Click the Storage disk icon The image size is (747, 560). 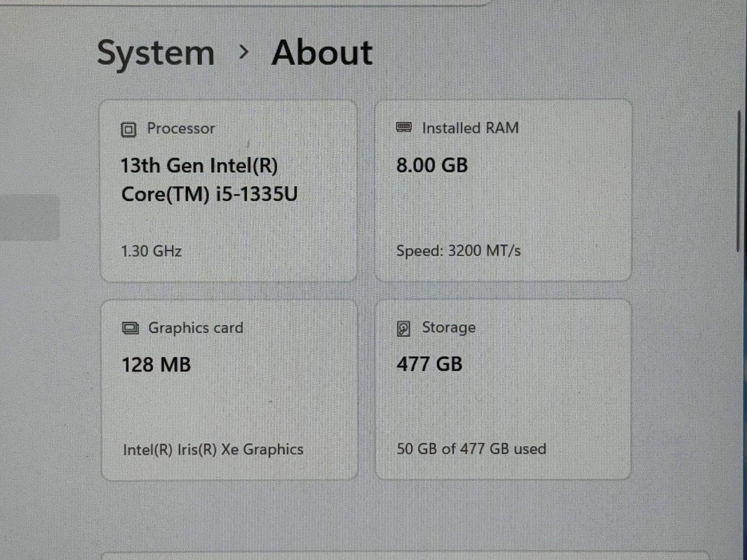403,329
